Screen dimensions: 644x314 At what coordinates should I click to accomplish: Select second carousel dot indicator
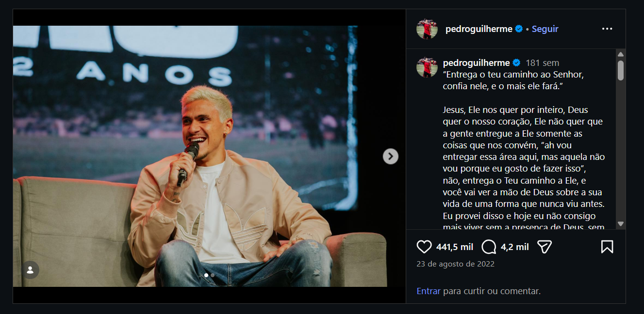pos(213,275)
